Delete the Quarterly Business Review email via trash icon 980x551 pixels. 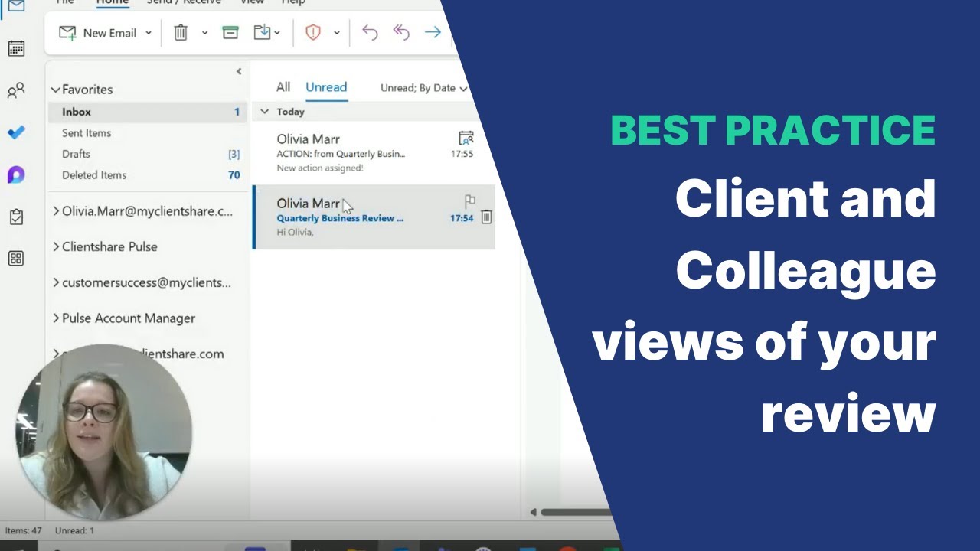pos(486,217)
